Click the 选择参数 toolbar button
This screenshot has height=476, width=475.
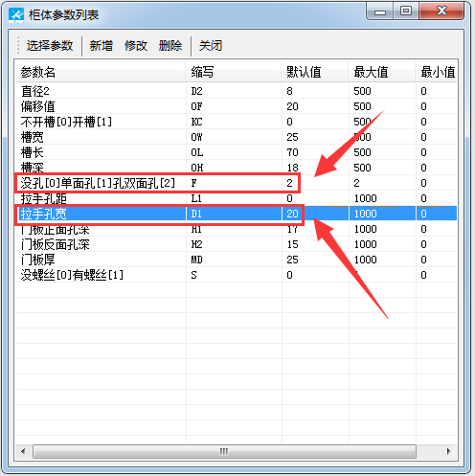pyautogui.click(x=50, y=46)
